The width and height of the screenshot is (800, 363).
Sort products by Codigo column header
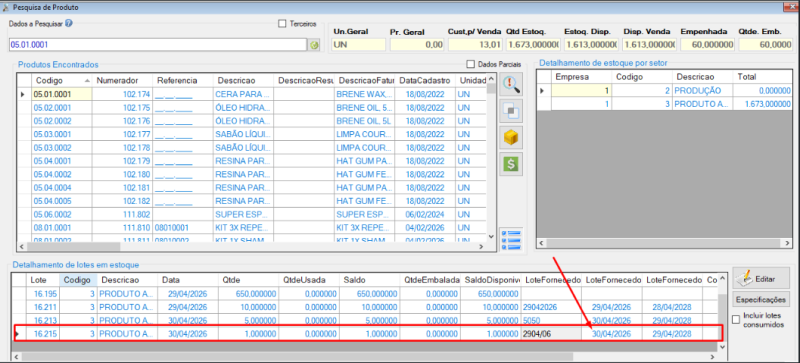pos(62,81)
